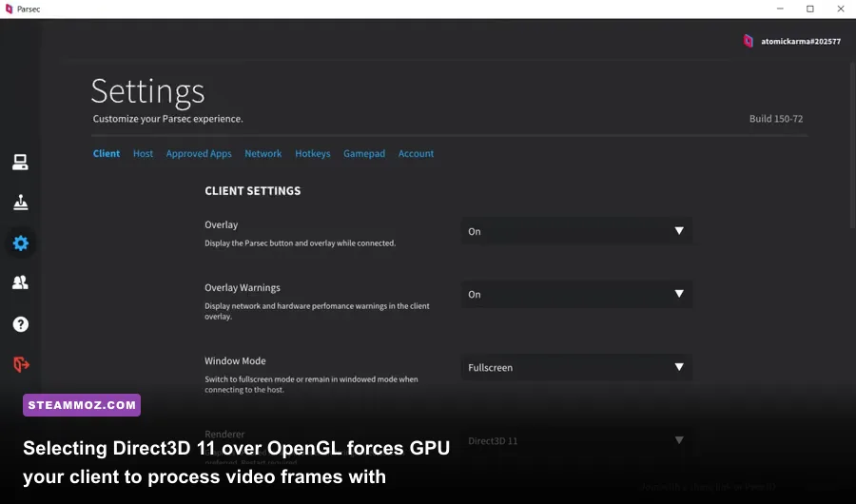Click the red Log out icon
Viewport: 856px width, 504px height.
pyautogui.click(x=21, y=364)
